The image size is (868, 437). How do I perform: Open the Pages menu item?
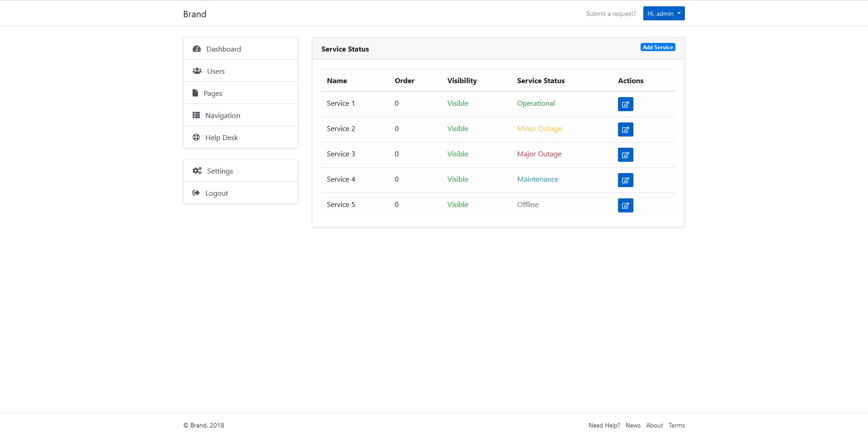pyautogui.click(x=212, y=93)
